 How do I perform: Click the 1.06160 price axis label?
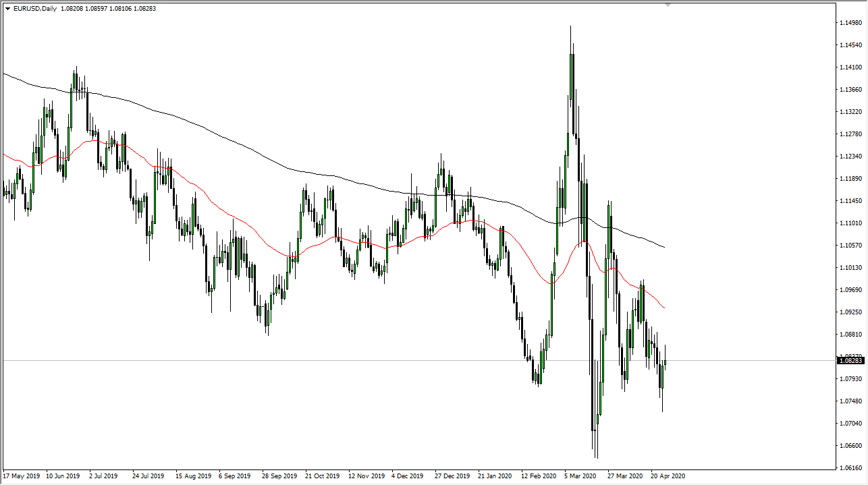pyautogui.click(x=851, y=468)
